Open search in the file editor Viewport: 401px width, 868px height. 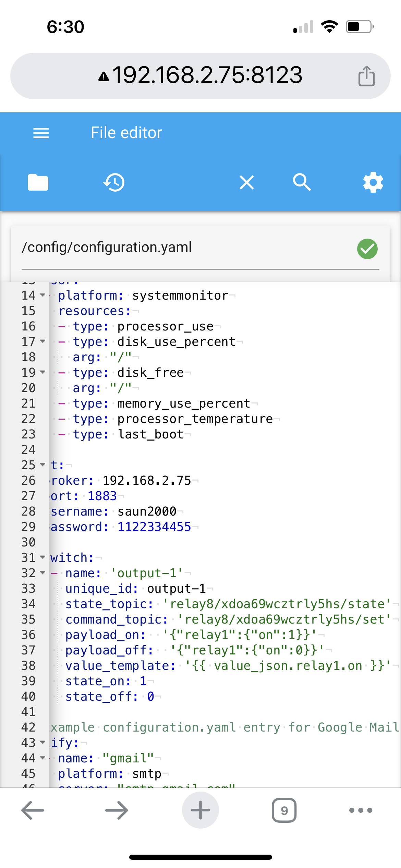302,182
